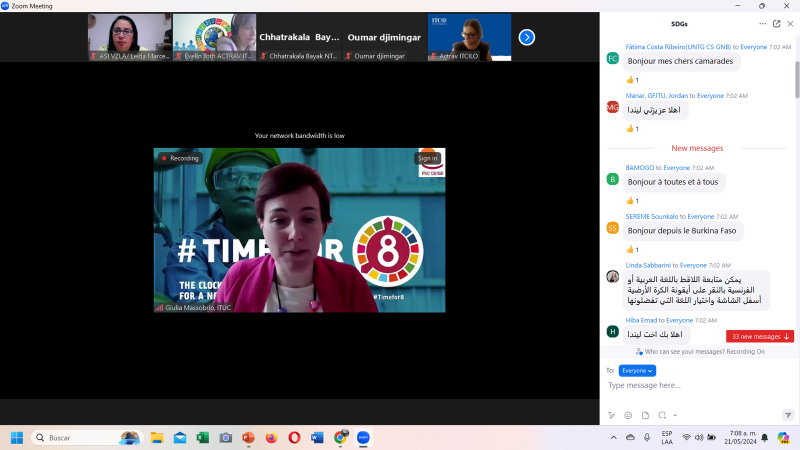
Task: Open Word from taskbar
Action: [x=317, y=438]
